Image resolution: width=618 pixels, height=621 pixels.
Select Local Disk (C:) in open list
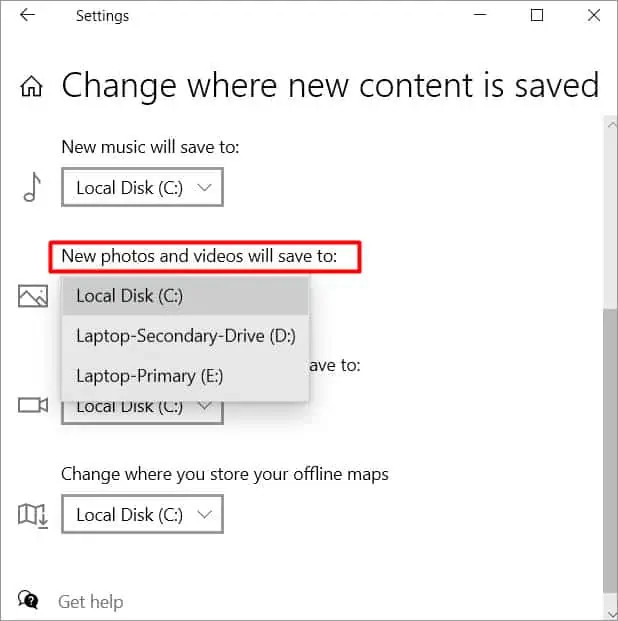pyautogui.click(x=185, y=296)
